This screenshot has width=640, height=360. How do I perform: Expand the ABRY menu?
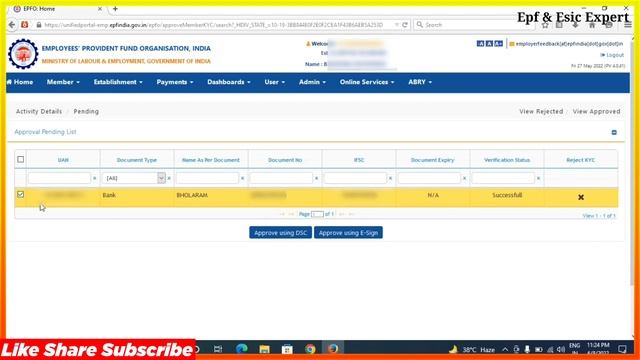tap(420, 82)
